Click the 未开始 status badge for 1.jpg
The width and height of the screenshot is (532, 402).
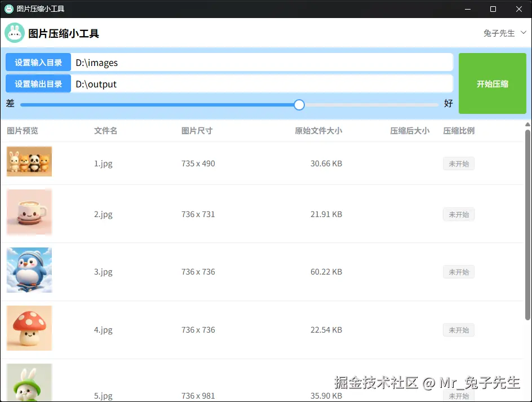tap(458, 164)
